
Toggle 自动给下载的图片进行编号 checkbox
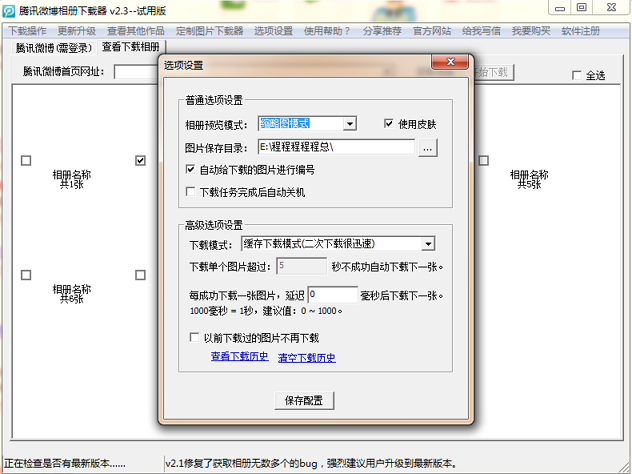click(190, 169)
